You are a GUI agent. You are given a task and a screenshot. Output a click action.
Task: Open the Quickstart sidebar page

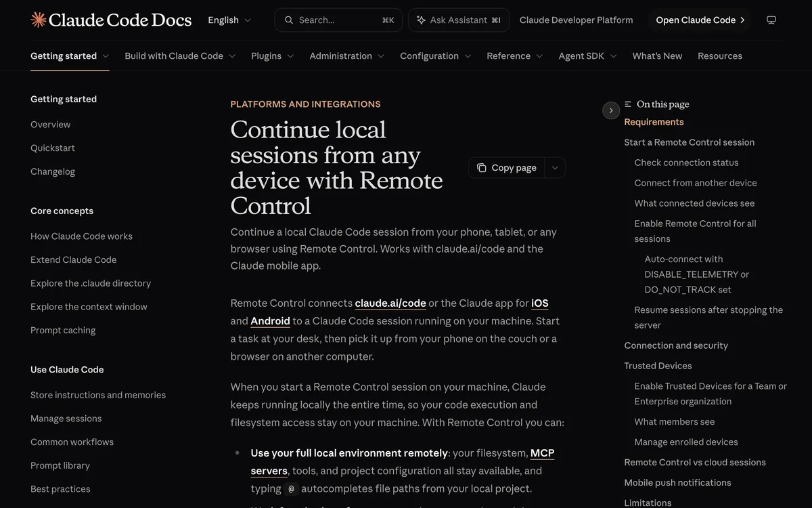click(x=53, y=148)
